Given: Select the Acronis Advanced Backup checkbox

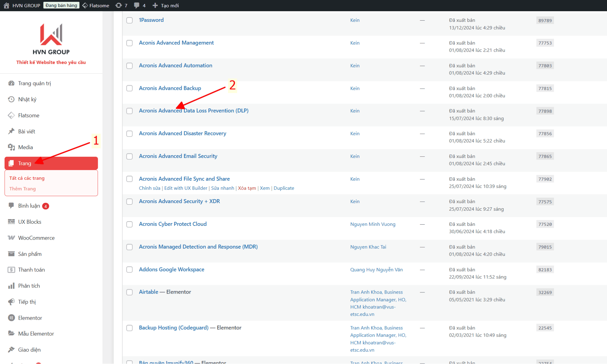Looking at the screenshot, I should click(x=130, y=88).
